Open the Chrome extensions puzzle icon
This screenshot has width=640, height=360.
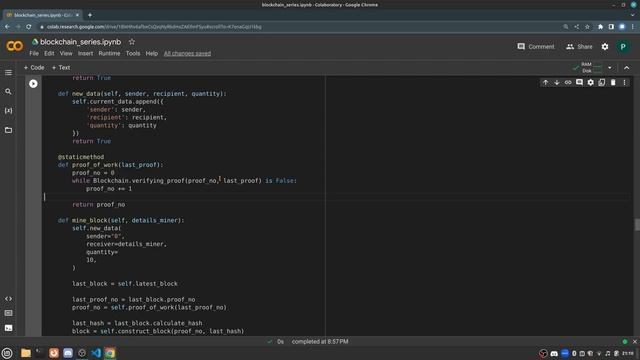click(600, 27)
